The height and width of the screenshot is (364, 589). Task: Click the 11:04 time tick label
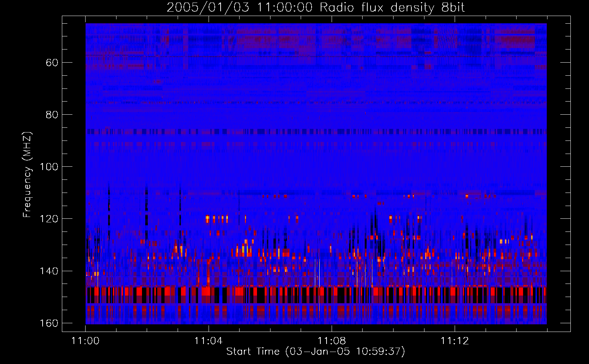(209, 341)
